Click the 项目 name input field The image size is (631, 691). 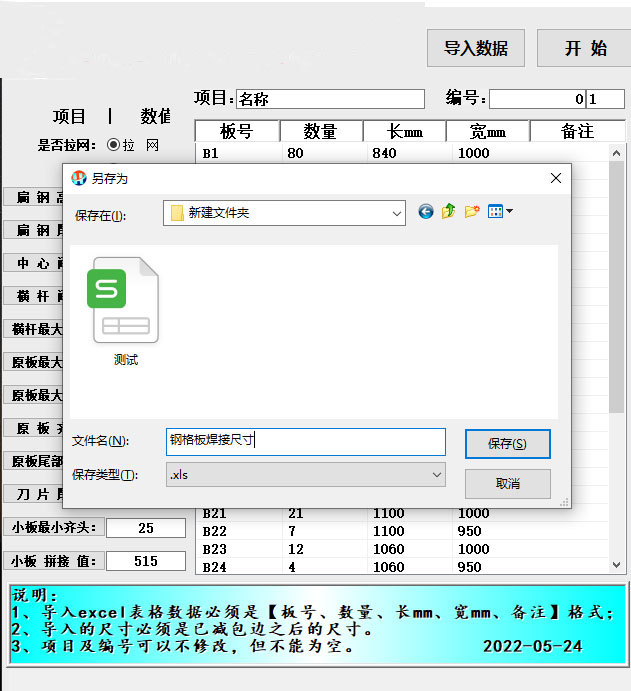click(329, 99)
